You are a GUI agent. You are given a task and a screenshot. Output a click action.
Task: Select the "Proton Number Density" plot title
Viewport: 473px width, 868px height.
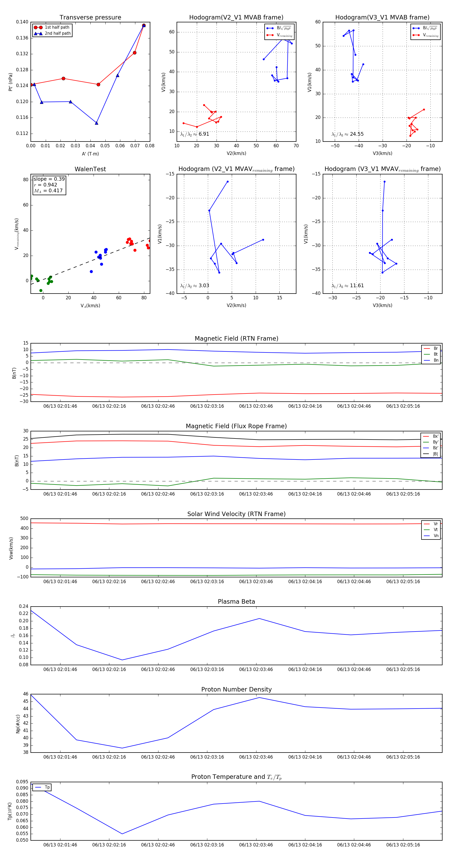click(x=236, y=689)
